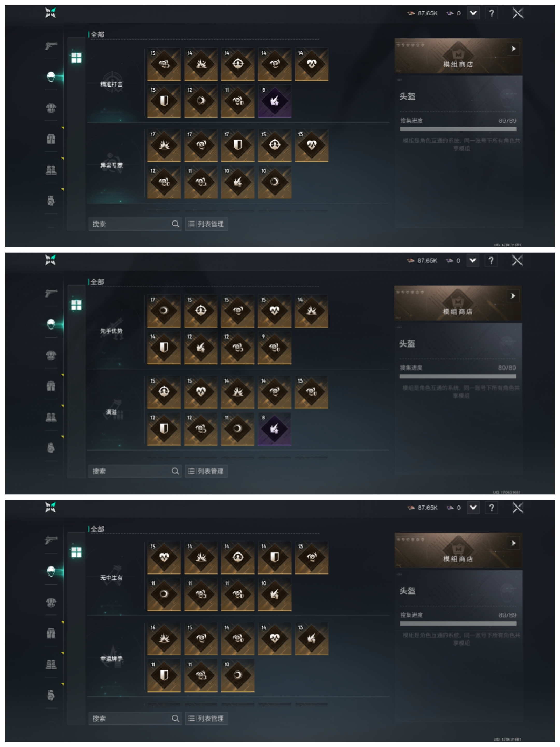This screenshot has height=747, width=560.
Task: Select the level 15 module in 精准打击 group
Action: 164,64
